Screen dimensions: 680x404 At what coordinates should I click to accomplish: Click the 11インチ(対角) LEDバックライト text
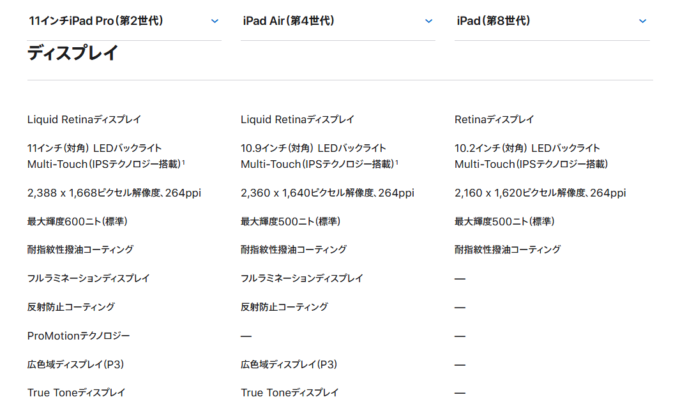pyautogui.click(x=95, y=148)
